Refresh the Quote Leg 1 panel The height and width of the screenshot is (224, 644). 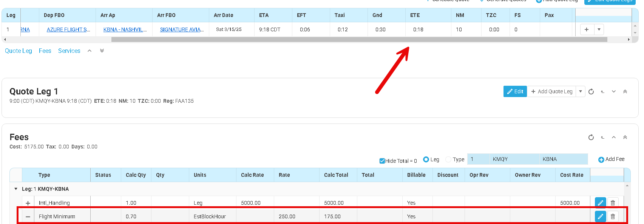[x=591, y=91]
